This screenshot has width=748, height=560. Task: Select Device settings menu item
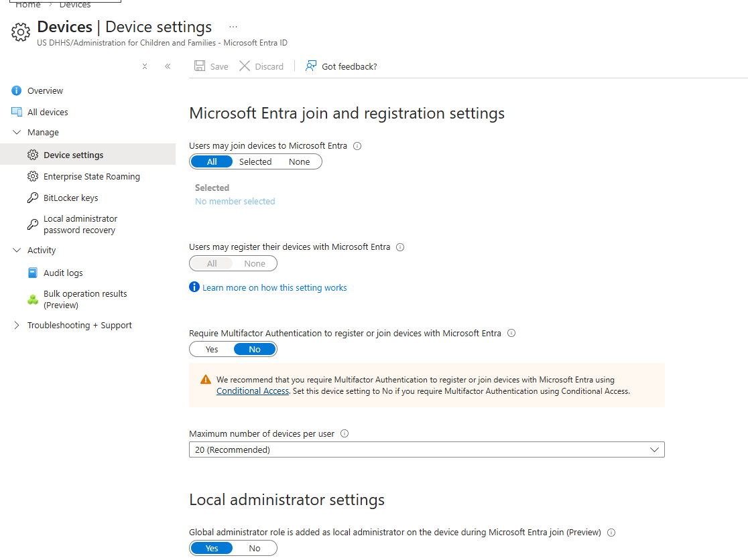[88, 155]
